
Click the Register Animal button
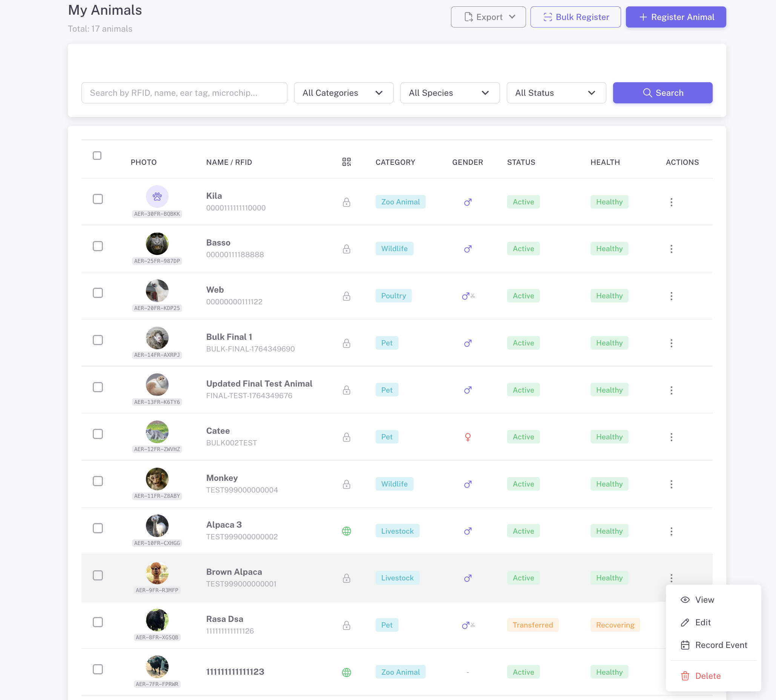coord(675,17)
